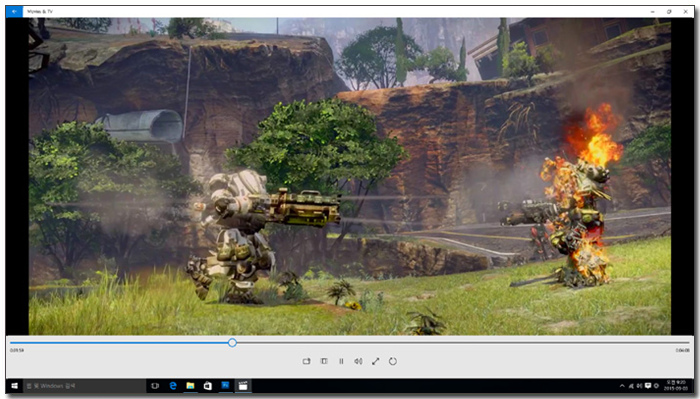Click the Windows search box on taskbar

point(84,386)
